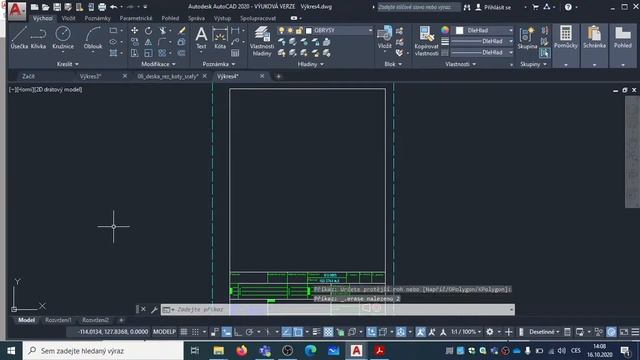Expand the Kreslit panel dropdown
The image size is (640, 360).
[x=68, y=64]
